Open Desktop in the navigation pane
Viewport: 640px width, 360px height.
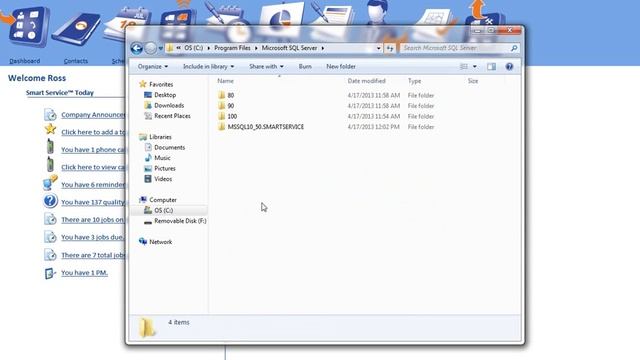point(165,95)
